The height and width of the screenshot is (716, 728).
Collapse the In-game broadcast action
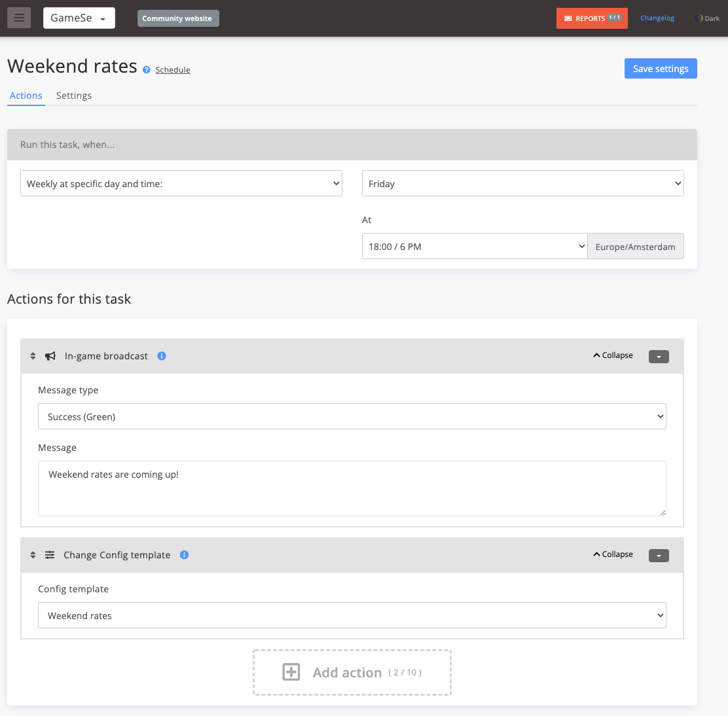[613, 355]
